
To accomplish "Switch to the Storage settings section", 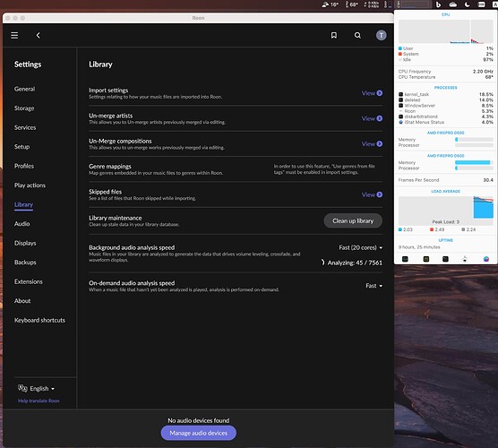I will [24, 108].
